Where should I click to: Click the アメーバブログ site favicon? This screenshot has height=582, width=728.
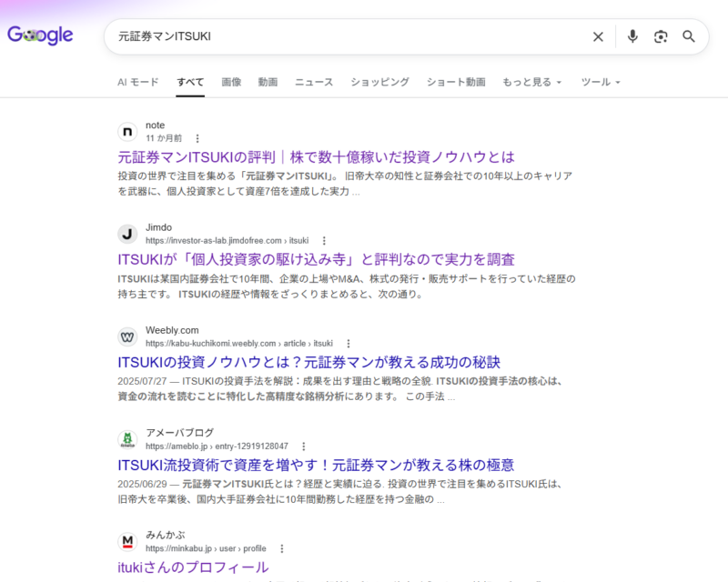point(127,439)
